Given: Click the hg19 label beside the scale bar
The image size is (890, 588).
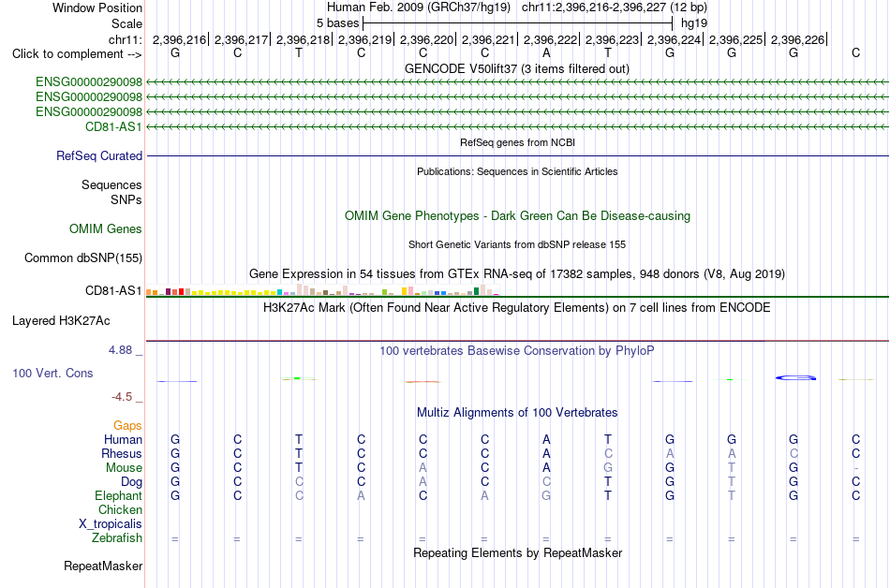Looking at the screenshot, I should coord(693,23).
